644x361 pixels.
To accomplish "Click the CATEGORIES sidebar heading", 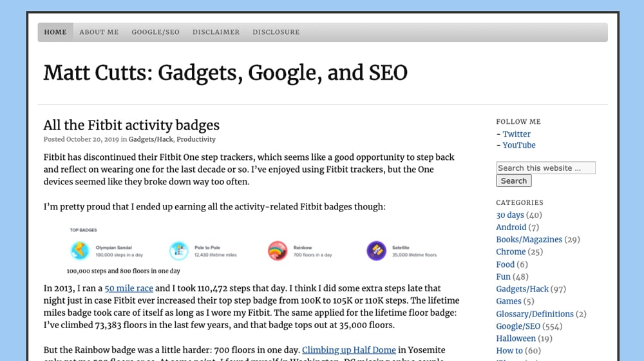I will (x=520, y=202).
